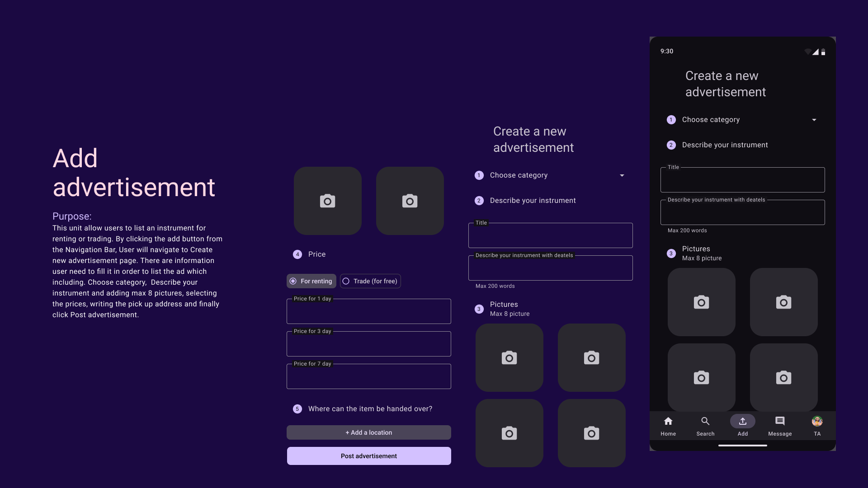Screen dimensions: 868x488
Task: Tap the Home icon in navigation bar
Action: tap(668, 422)
